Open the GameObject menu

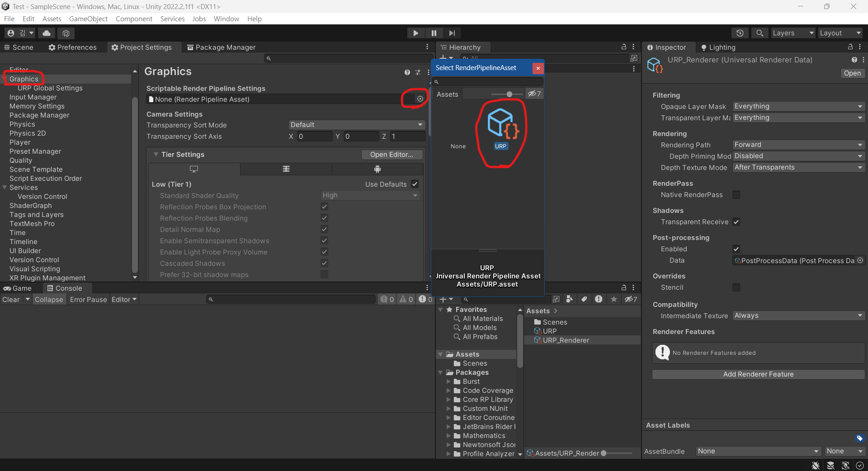[x=88, y=19]
